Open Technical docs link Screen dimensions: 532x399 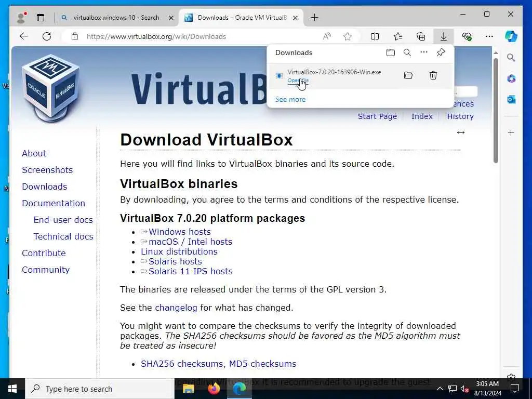63,236
